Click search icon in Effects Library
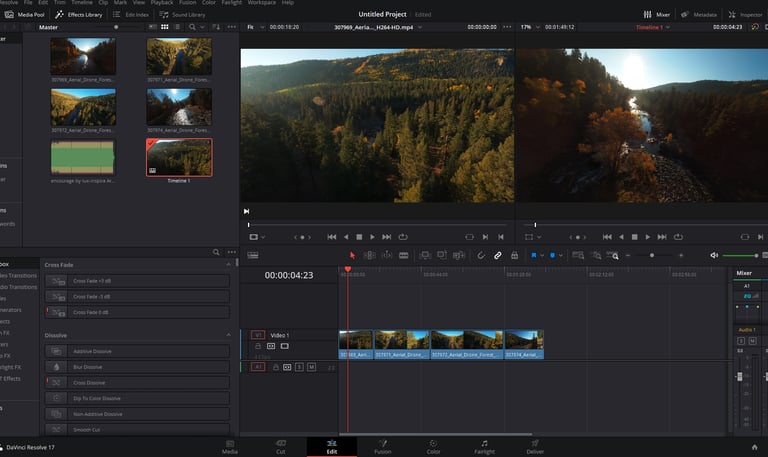This screenshot has height=457, width=768. (x=216, y=252)
